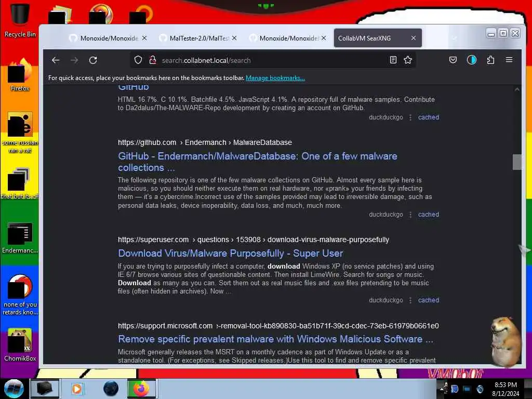Open the Extensions puzzle-piece menu
This screenshot has width=532, height=399.
pos(490,60)
